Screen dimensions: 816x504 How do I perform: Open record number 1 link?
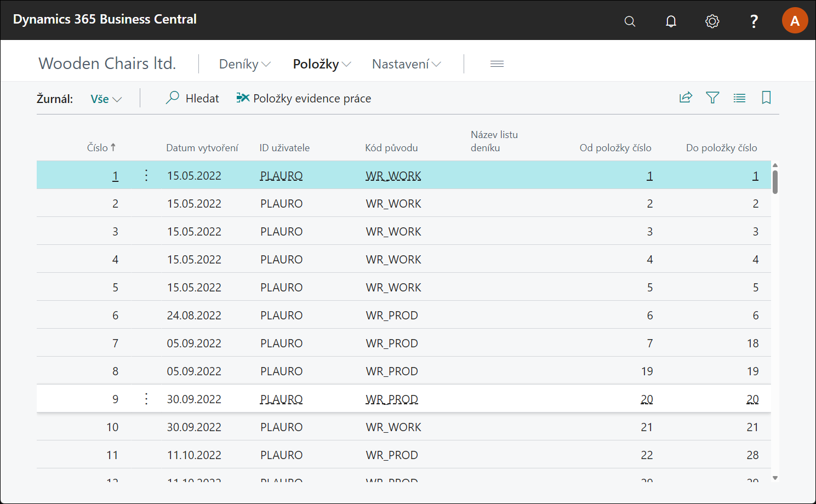tap(115, 176)
